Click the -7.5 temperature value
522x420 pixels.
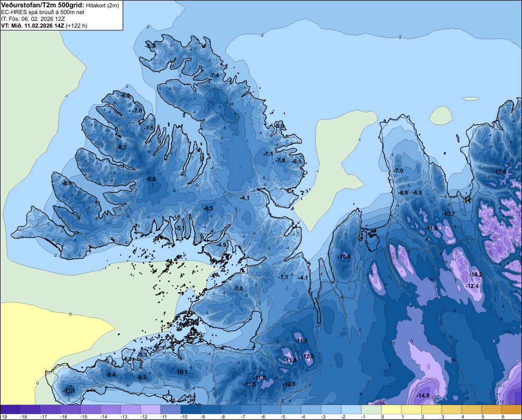[x=149, y=128]
